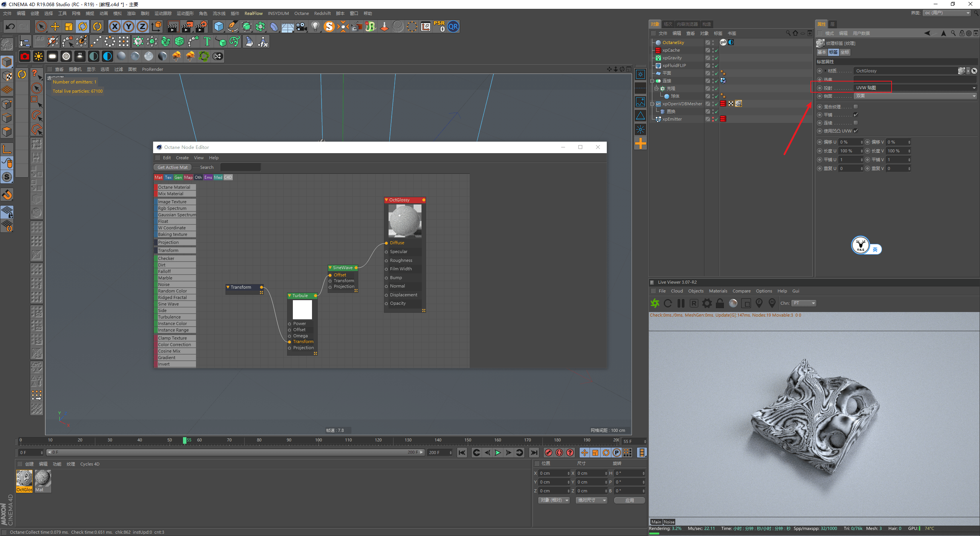Click the material picker M pin icon
Image resolution: width=980 pixels, height=536 pixels.
772,303
